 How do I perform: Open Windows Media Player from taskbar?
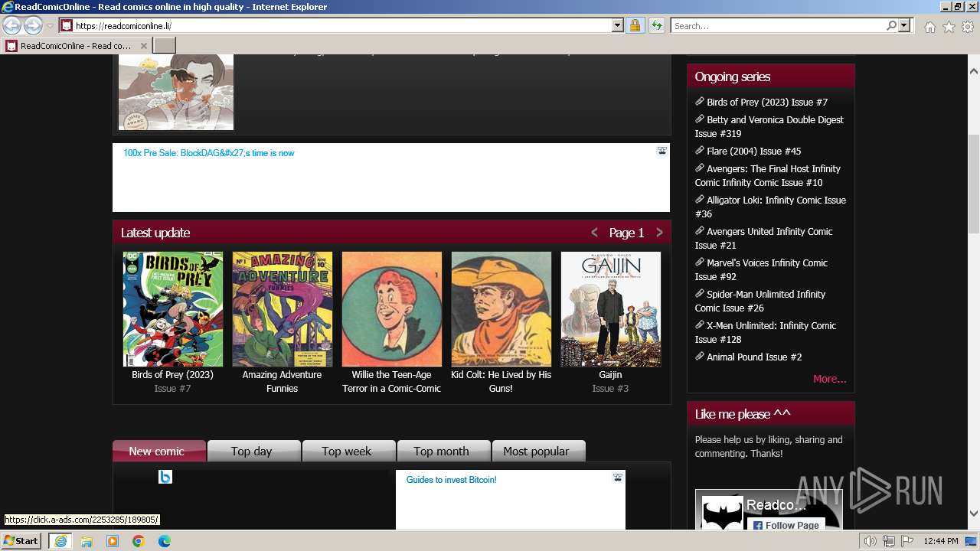(x=113, y=541)
